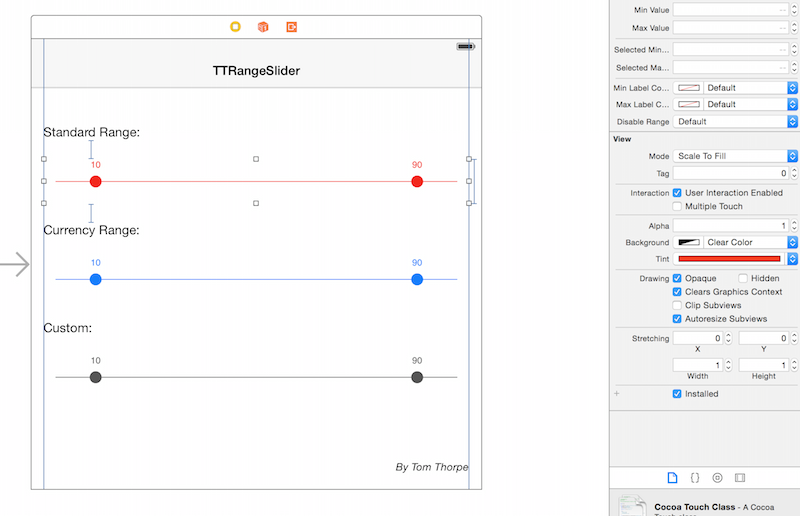Click the Max Label Color swatch
The image size is (800, 516).
pyautogui.click(x=688, y=104)
